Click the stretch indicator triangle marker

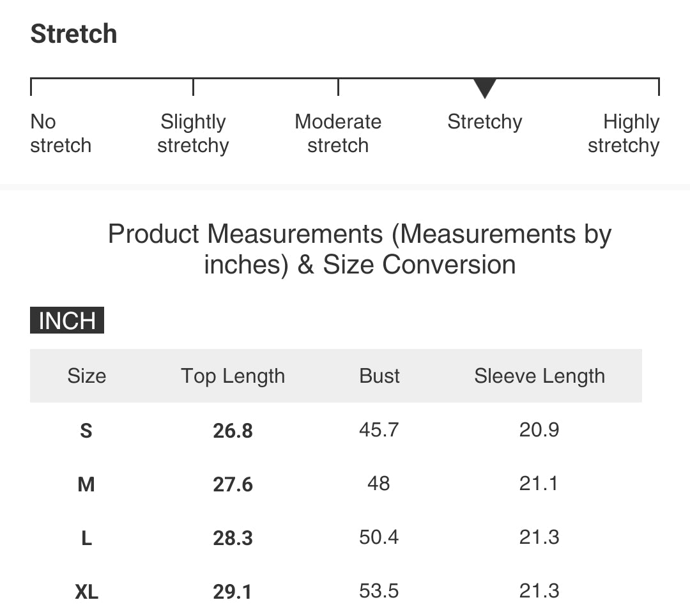click(484, 88)
